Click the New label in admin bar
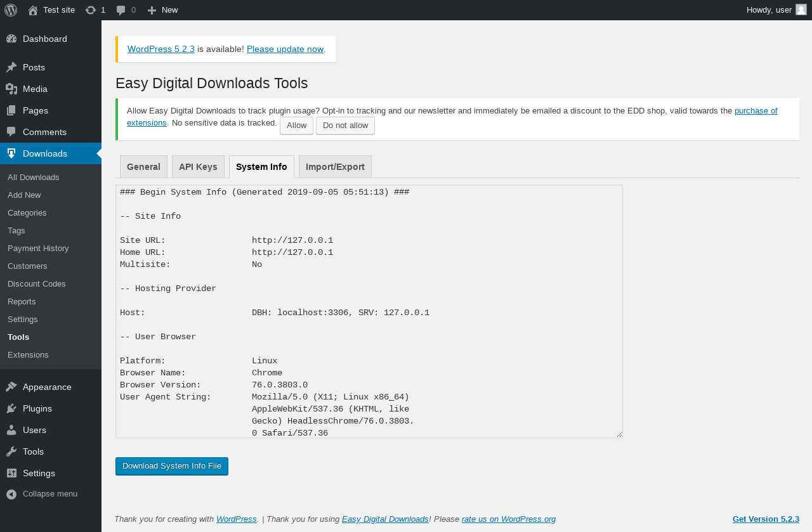 [x=169, y=10]
